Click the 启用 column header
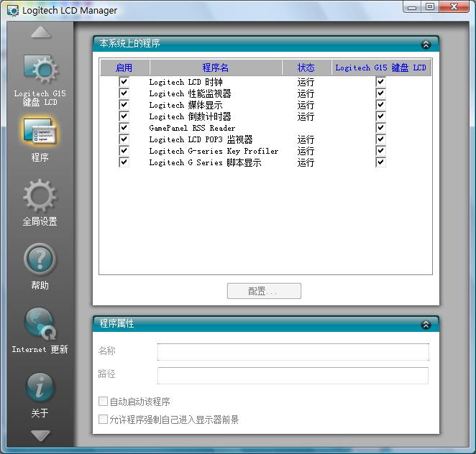The height and width of the screenshot is (454, 476). (125, 68)
